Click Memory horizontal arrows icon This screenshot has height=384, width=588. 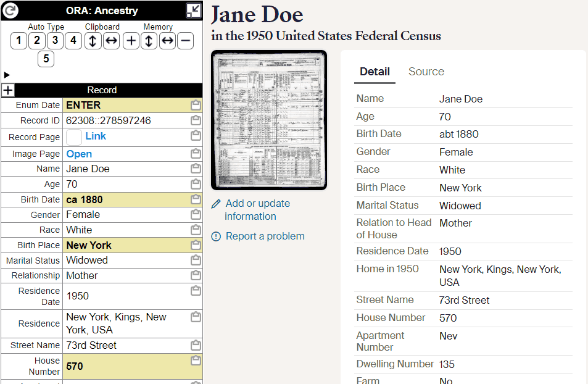(167, 41)
